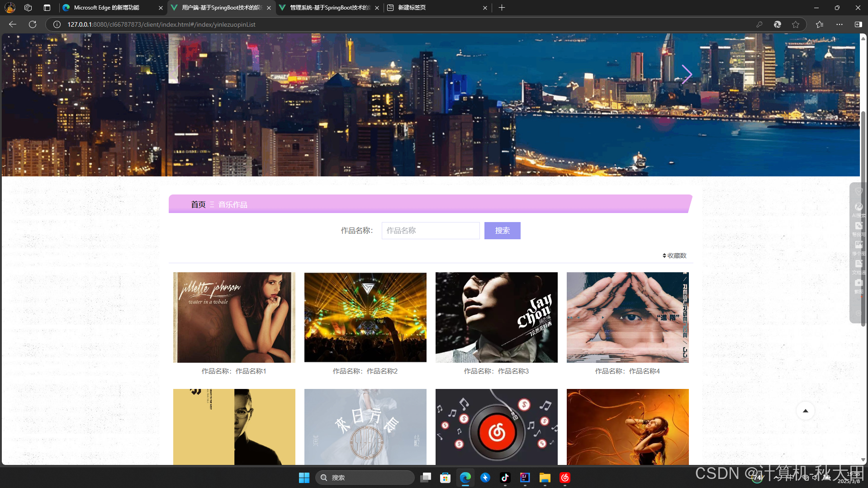Click the 作品名称:作品名称2 caption
The image size is (868, 488).
365,371
